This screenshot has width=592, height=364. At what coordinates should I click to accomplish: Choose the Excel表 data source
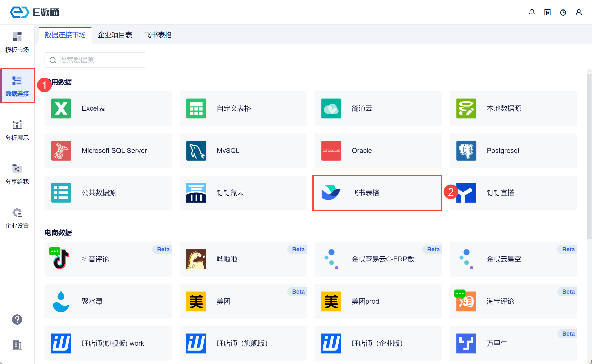108,108
